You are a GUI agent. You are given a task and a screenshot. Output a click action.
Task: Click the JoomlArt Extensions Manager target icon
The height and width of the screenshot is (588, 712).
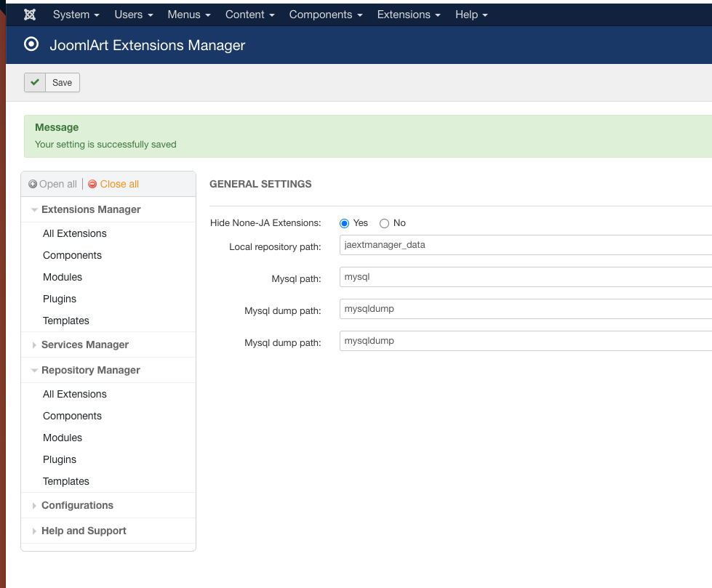click(31, 44)
